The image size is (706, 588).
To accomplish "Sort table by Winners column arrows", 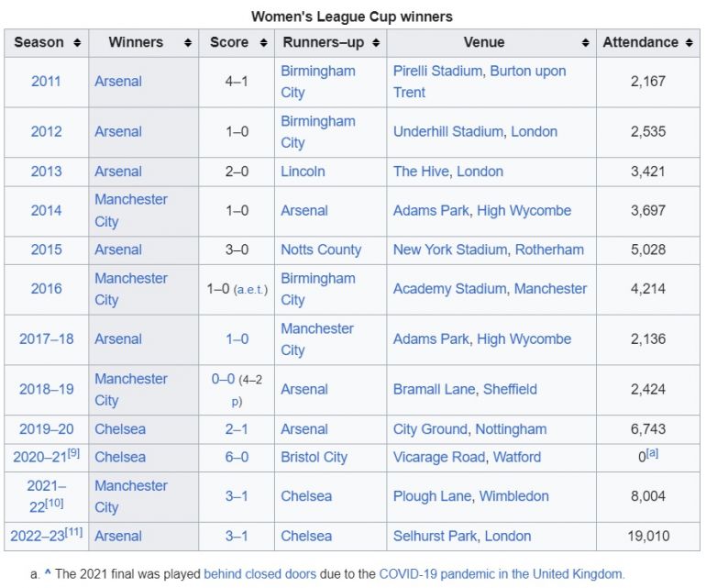I will tap(188, 43).
